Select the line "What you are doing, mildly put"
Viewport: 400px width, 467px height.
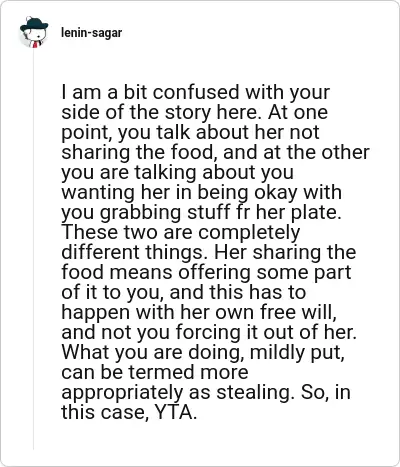pyautogui.click(x=203, y=353)
